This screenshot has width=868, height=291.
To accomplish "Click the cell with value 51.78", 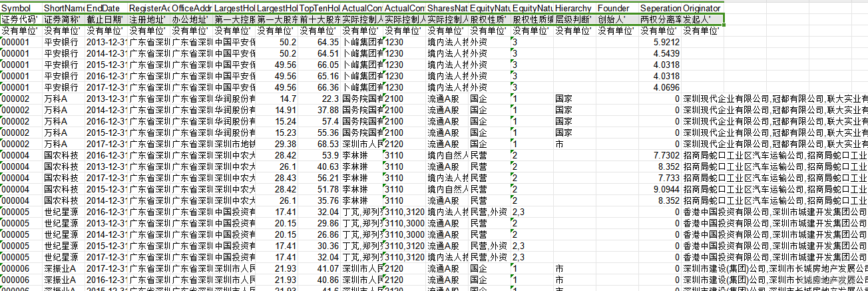I will [x=320, y=188].
